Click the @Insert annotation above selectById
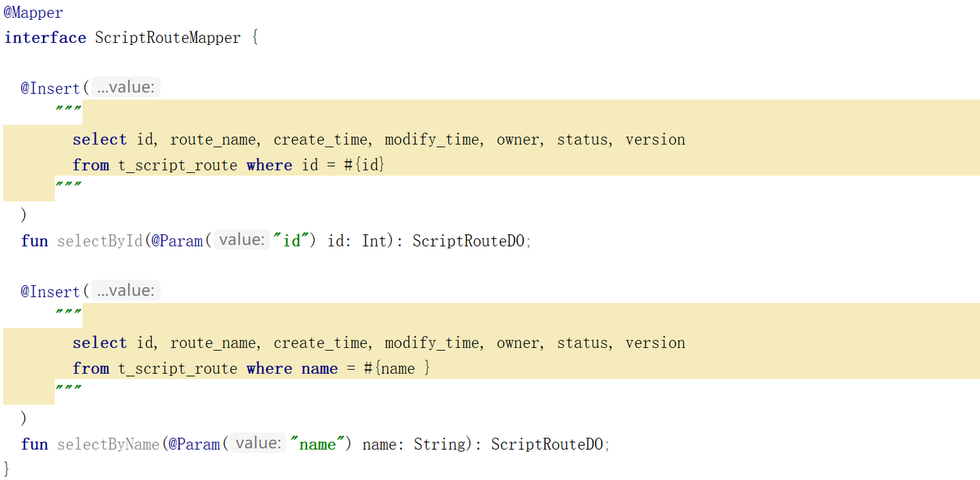This screenshot has width=980, height=480. click(50, 88)
